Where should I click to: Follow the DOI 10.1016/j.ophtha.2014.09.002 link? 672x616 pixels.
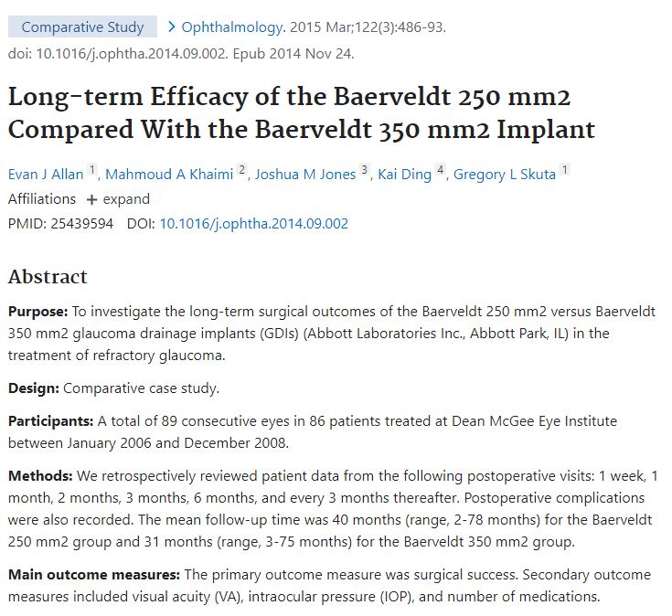click(254, 224)
